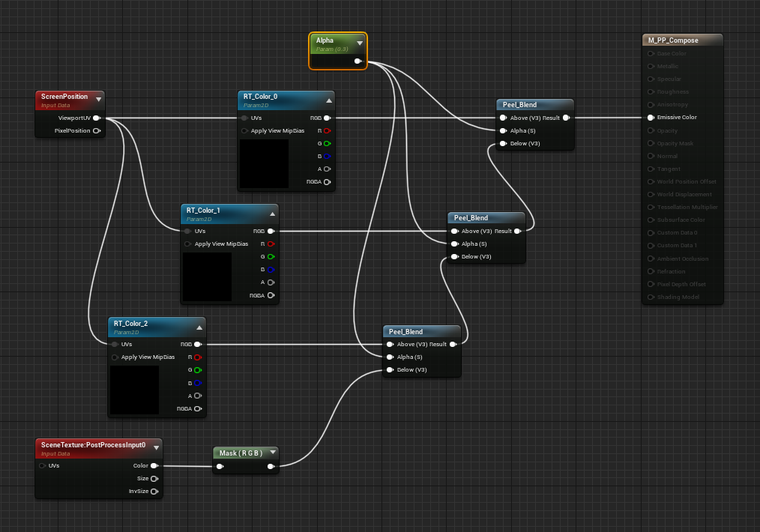Click RT_Color_1 texture preview thumbnail
This screenshot has height=532, width=760.
pyautogui.click(x=207, y=276)
